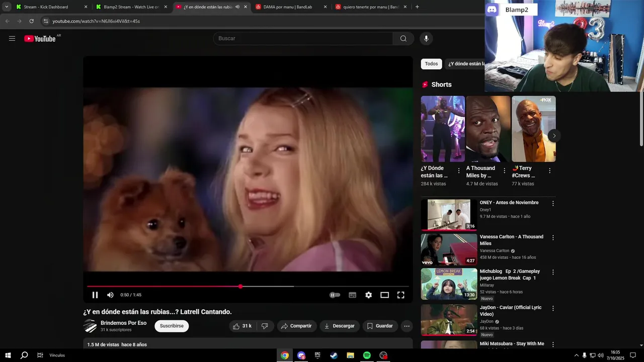Click the Compartir button
Viewport: 644px width, 362px height.
pos(296,326)
